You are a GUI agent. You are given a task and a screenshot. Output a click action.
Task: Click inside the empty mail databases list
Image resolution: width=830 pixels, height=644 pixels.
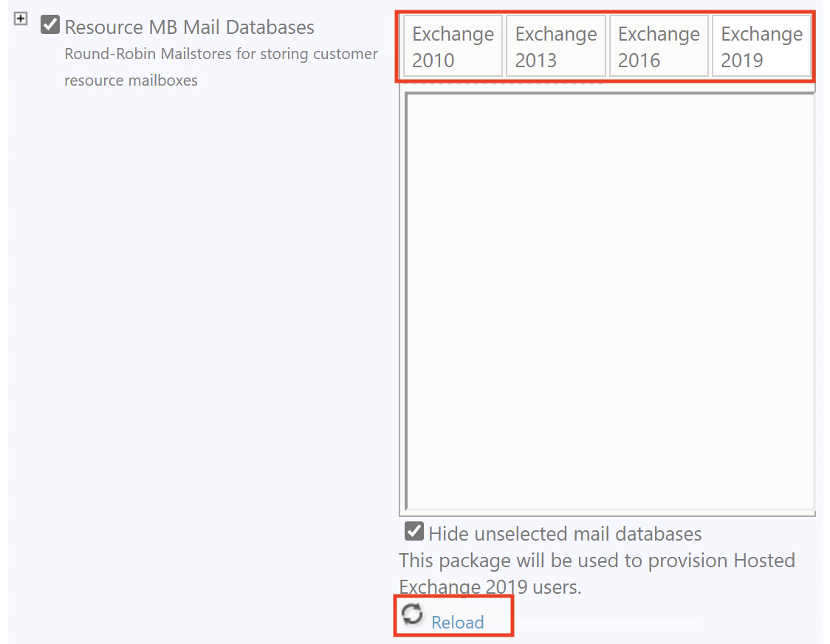tap(607, 303)
